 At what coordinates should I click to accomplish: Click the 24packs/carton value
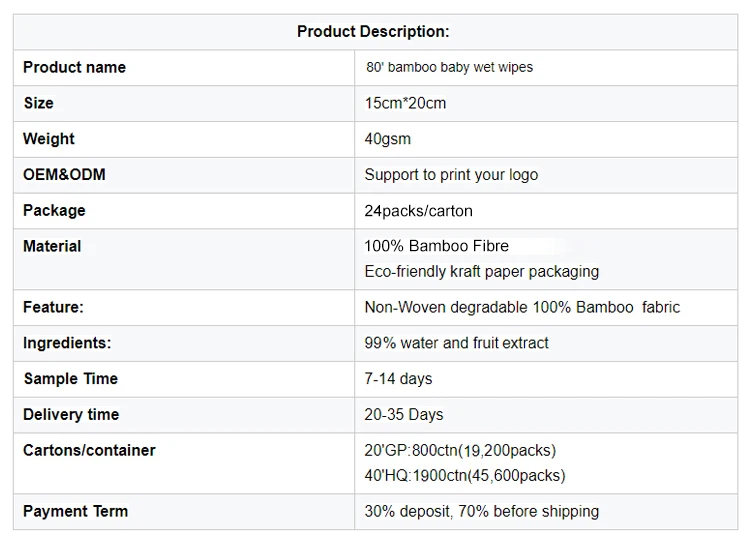pyautogui.click(x=418, y=211)
